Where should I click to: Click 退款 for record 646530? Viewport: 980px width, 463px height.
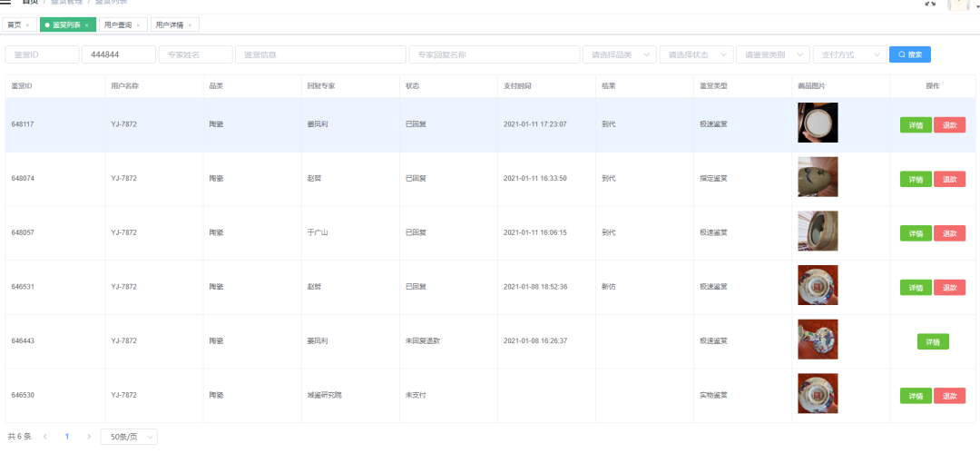[x=949, y=396]
